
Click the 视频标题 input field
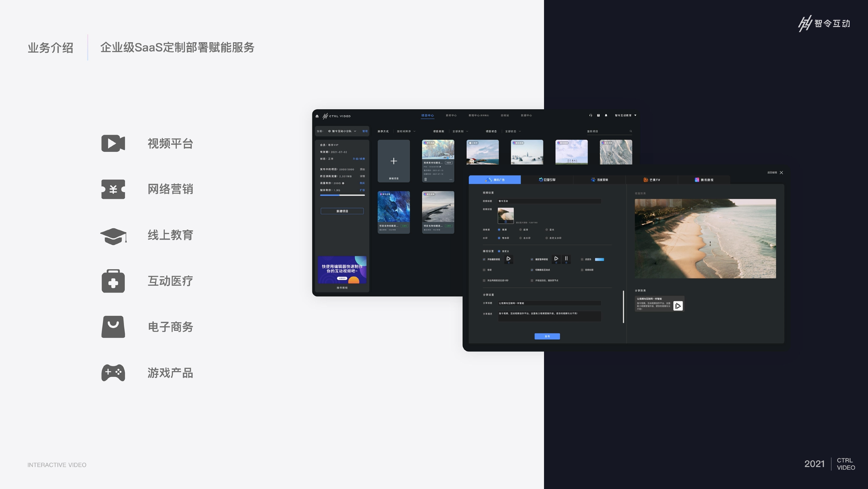[x=549, y=201]
